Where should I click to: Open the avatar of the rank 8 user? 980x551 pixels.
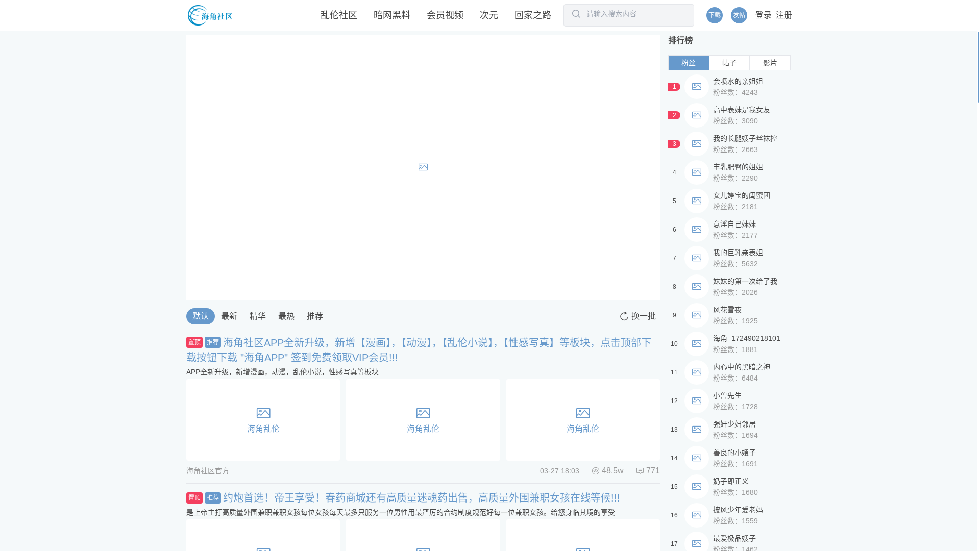697,287
